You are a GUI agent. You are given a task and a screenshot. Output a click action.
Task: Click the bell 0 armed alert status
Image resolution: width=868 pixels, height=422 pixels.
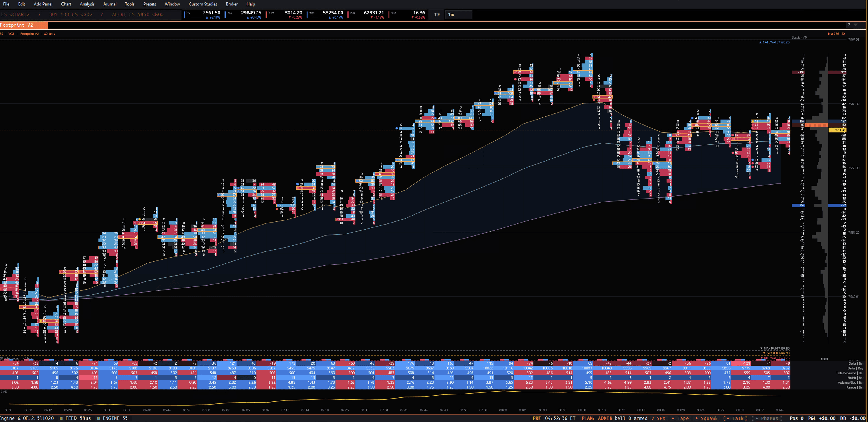631,418
